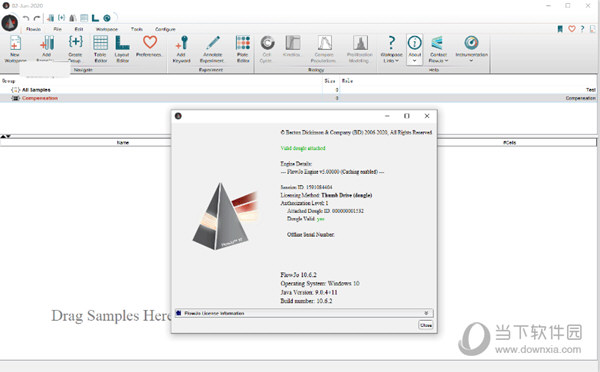
Task: Open the Workspace ribbon tab
Action: click(x=107, y=29)
